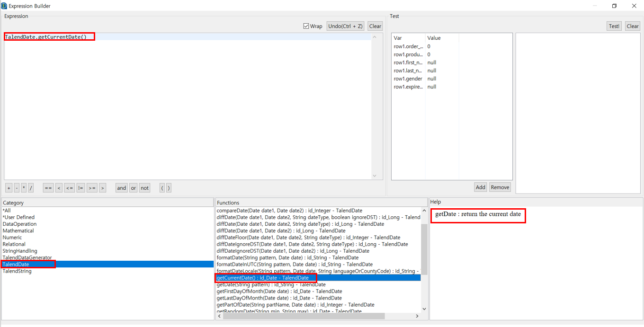Insert the > greater-than operator

103,188
